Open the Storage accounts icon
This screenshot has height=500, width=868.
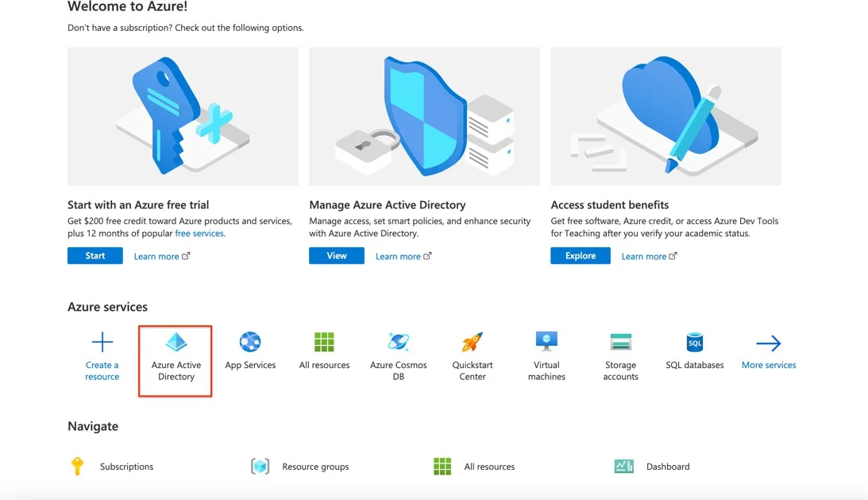click(x=620, y=342)
